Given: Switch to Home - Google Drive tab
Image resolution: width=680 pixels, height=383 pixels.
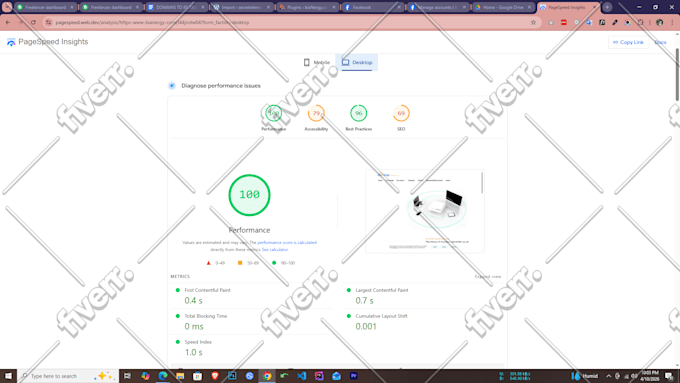Looking at the screenshot, I should coord(502,7).
